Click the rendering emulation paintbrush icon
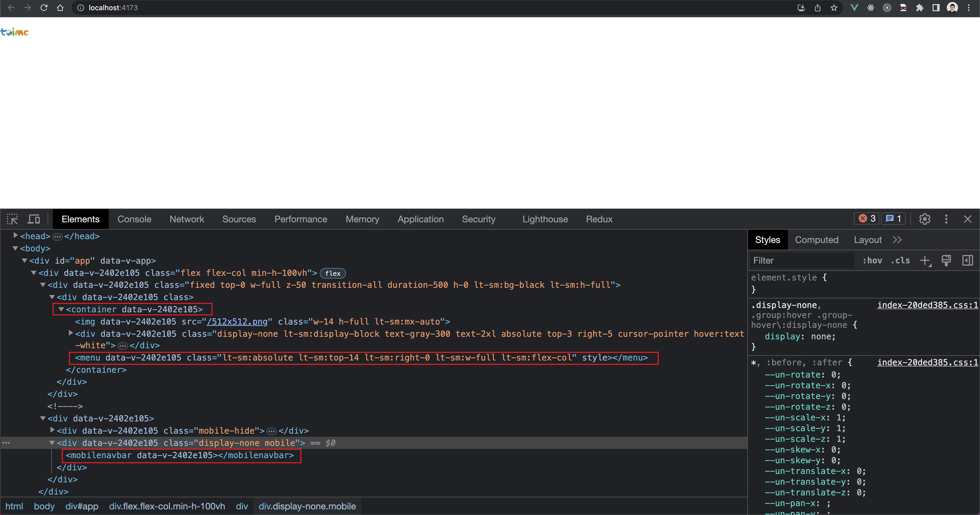The image size is (980, 515). pos(946,261)
